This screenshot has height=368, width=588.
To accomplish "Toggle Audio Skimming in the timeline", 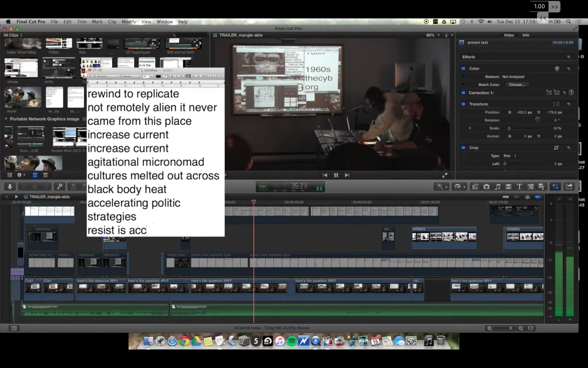I will [x=516, y=197].
